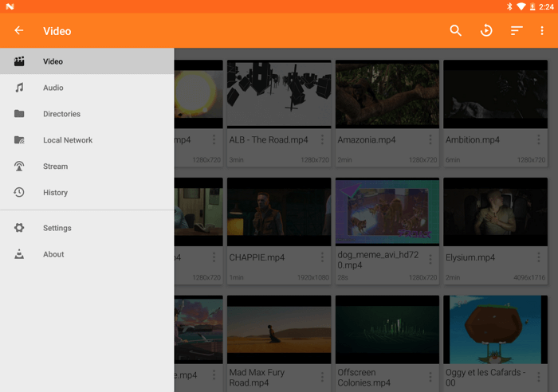
Task: Click the About cone icon
Action: pos(19,254)
